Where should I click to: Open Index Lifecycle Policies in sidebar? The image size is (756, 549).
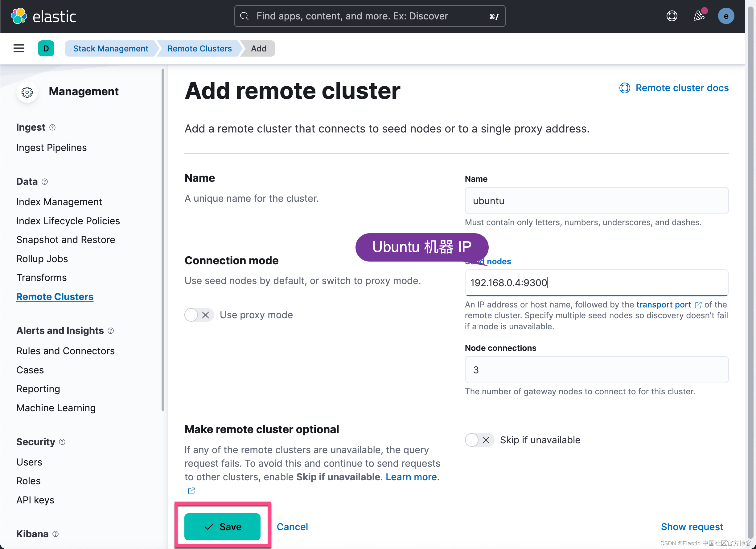coord(68,221)
